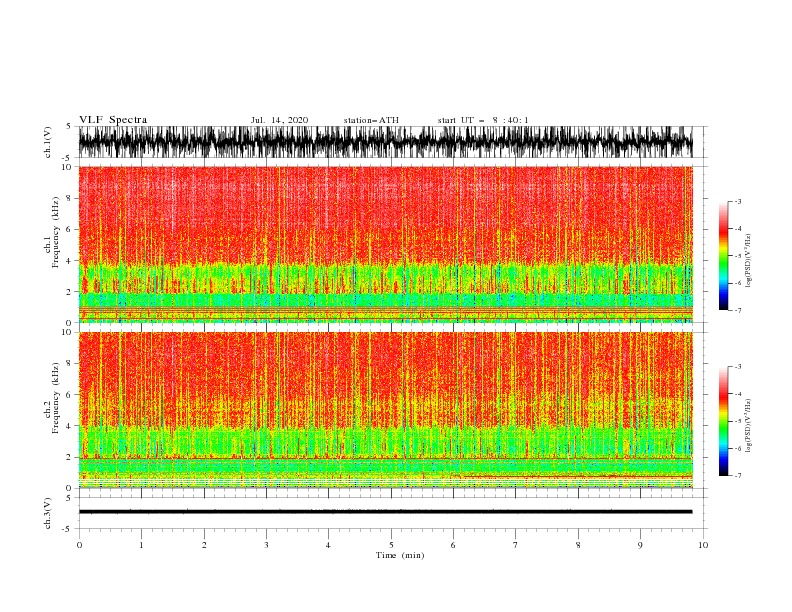
Task: Click inside the ch.1 spectrogram panel
Action: pyautogui.click(x=385, y=244)
